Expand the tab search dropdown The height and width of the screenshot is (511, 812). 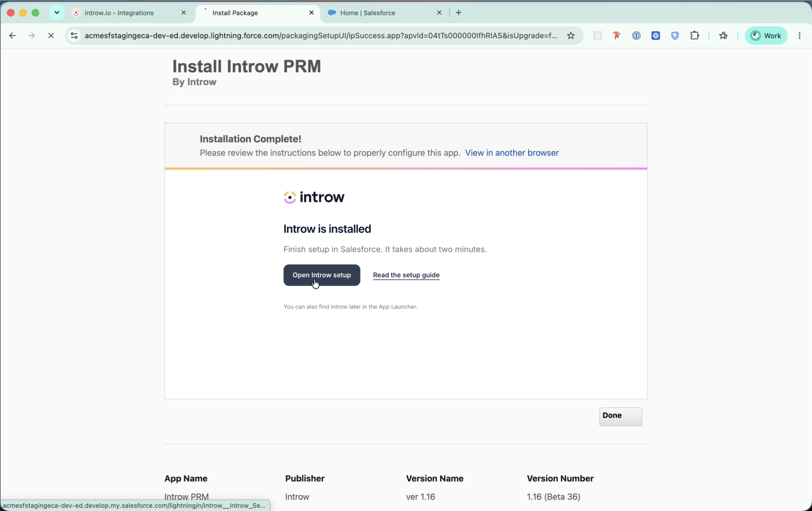tap(57, 13)
